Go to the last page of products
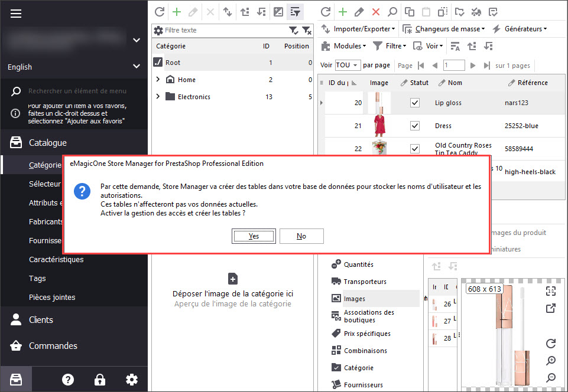 (x=487, y=66)
